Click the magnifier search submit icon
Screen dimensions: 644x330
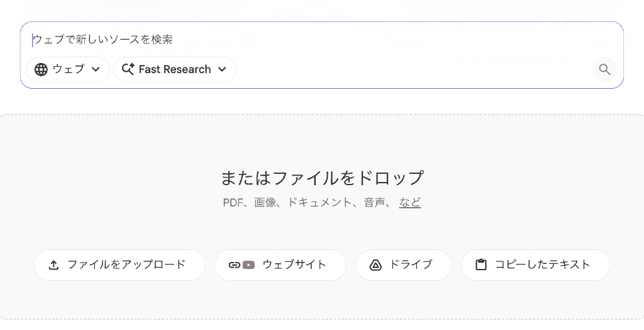(604, 69)
